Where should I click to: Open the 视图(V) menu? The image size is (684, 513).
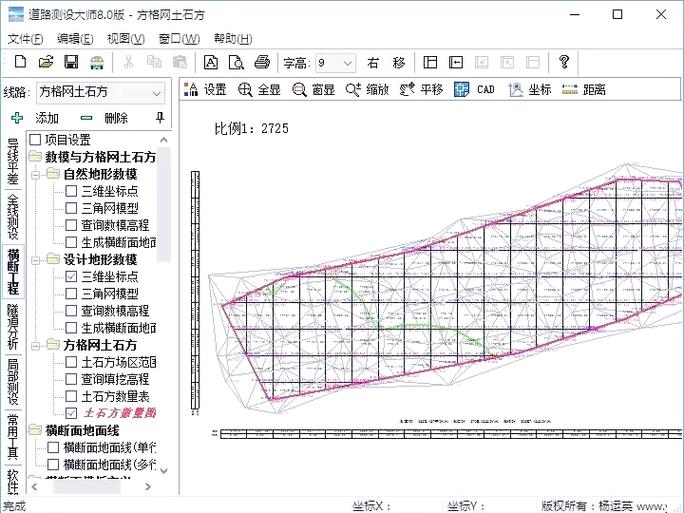pyautogui.click(x=126, y=39)
